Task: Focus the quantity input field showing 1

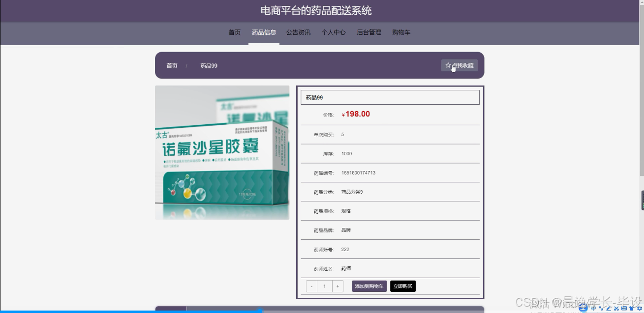Action: [325, 286]
